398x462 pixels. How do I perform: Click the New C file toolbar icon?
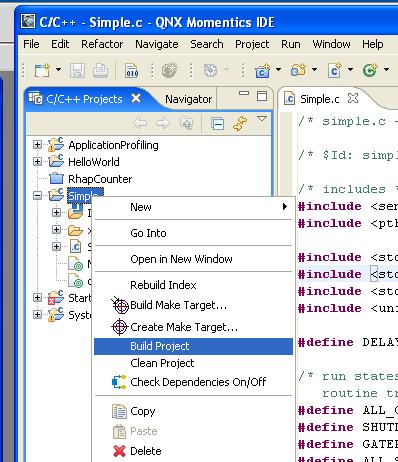tap(334, 70)
